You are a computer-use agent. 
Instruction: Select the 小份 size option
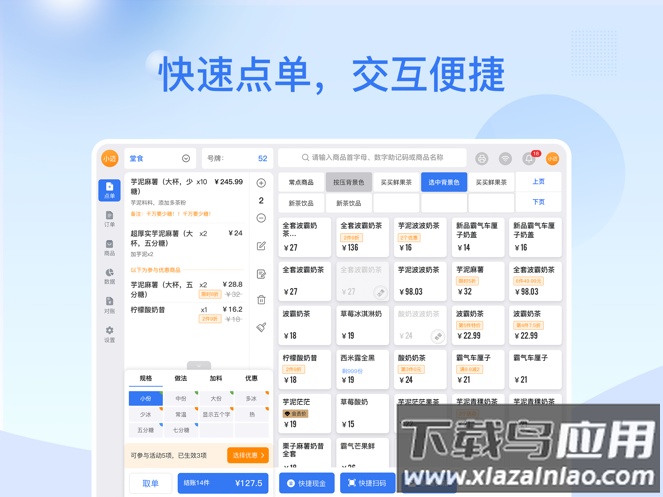(145, 399)
